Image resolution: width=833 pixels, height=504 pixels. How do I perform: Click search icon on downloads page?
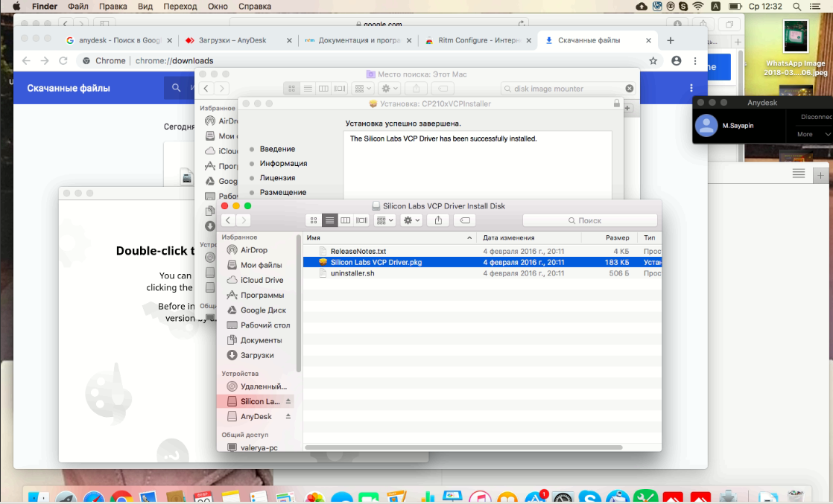tap(176, 88)
